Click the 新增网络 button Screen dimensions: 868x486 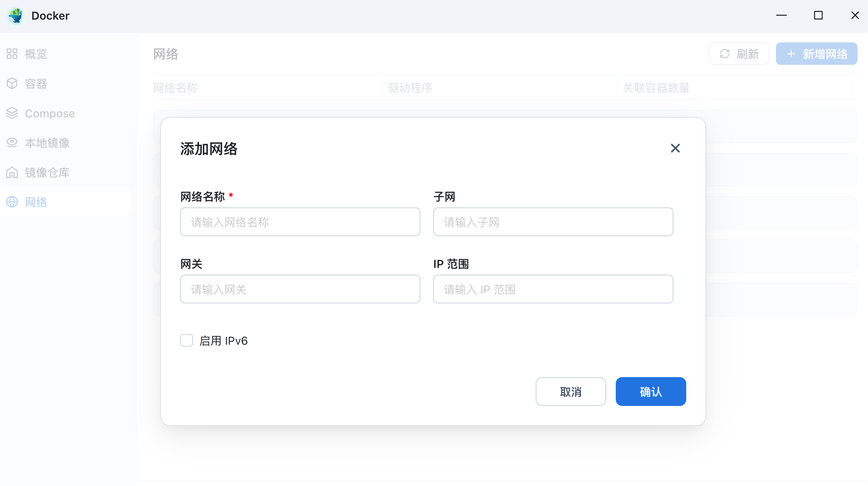point(816,54)
